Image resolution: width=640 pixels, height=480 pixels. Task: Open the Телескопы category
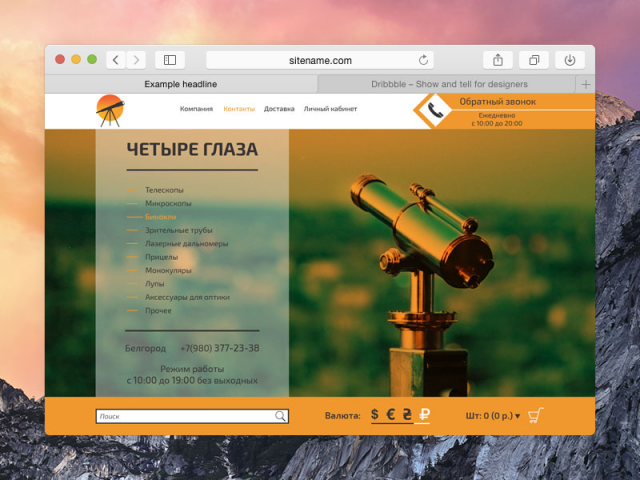pos(164,190)
